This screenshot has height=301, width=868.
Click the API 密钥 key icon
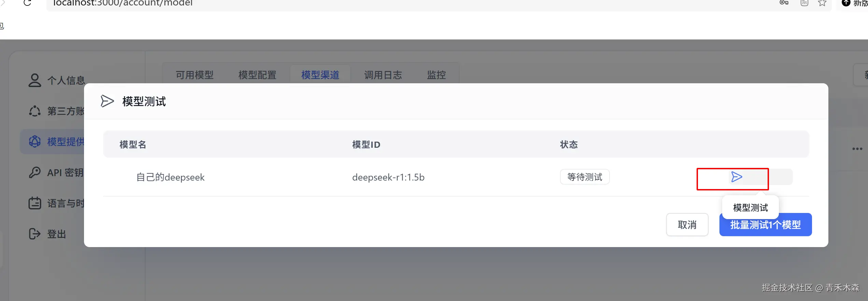pos(35,172)
